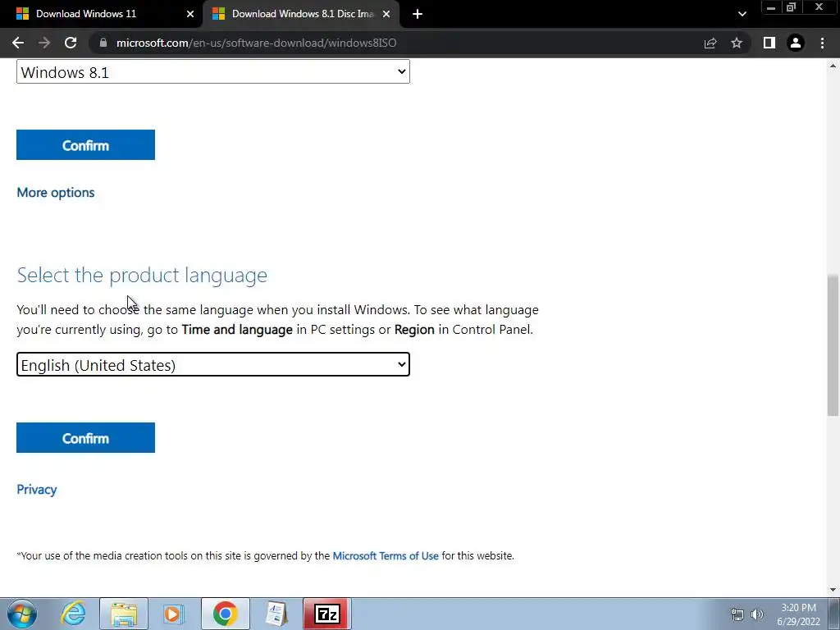Screen dimensions: 840x630
Task: Reload the current page
Action: [x=71, y=43]
